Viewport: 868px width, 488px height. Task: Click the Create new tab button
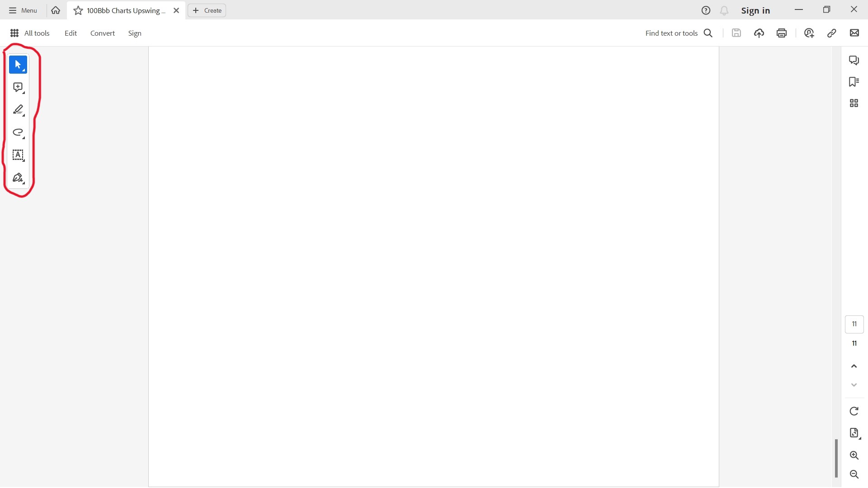pos(206,10)
